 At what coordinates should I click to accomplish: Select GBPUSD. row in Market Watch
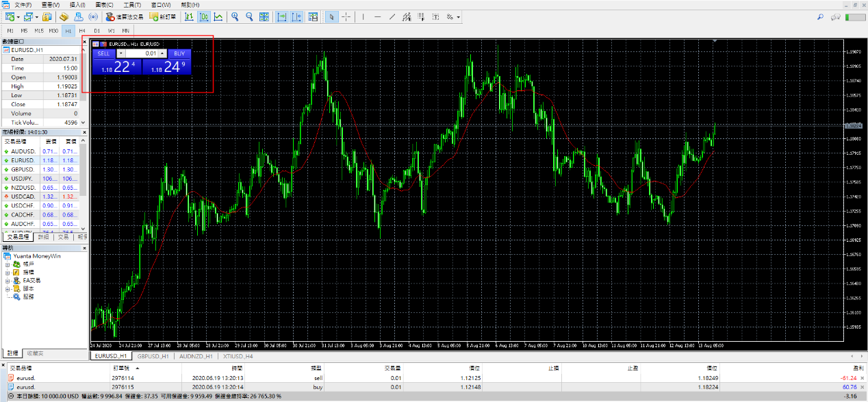40,168
